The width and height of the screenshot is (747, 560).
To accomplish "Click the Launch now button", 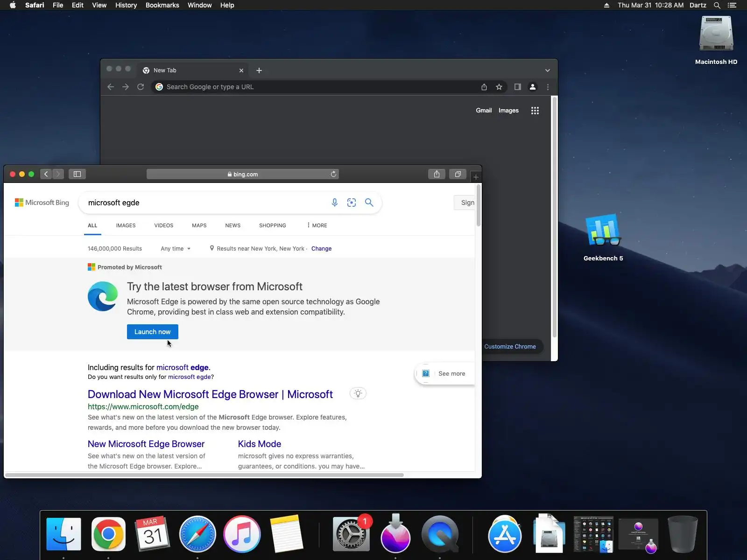I will 153,332.
